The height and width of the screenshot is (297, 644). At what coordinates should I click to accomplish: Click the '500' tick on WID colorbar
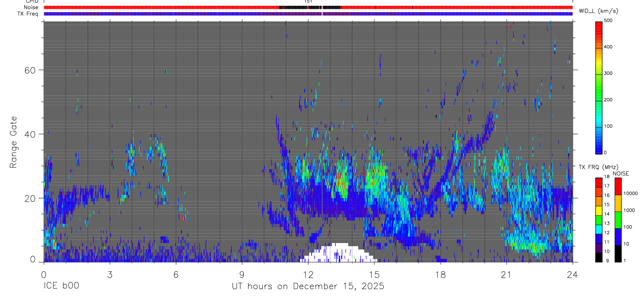(x=608, y=20)
